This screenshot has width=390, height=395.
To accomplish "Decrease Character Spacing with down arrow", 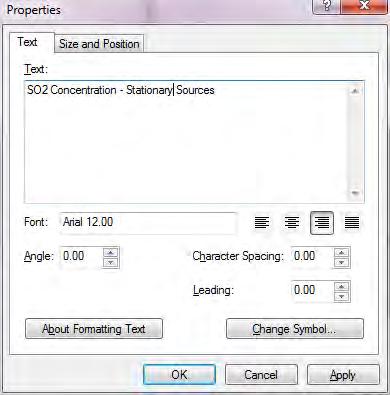I will 342,263.
